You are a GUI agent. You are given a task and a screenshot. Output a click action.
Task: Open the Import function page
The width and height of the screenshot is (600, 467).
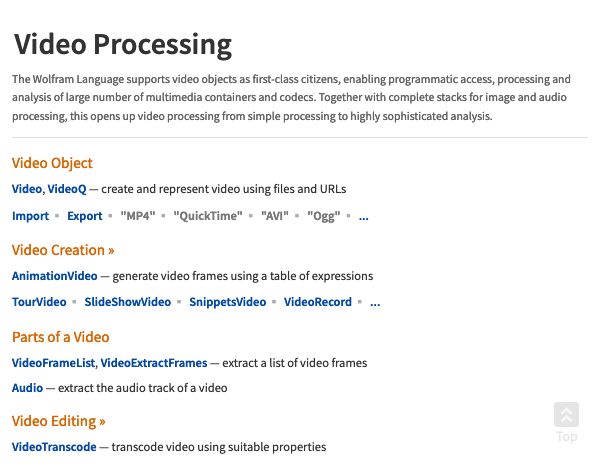point(31,216)
